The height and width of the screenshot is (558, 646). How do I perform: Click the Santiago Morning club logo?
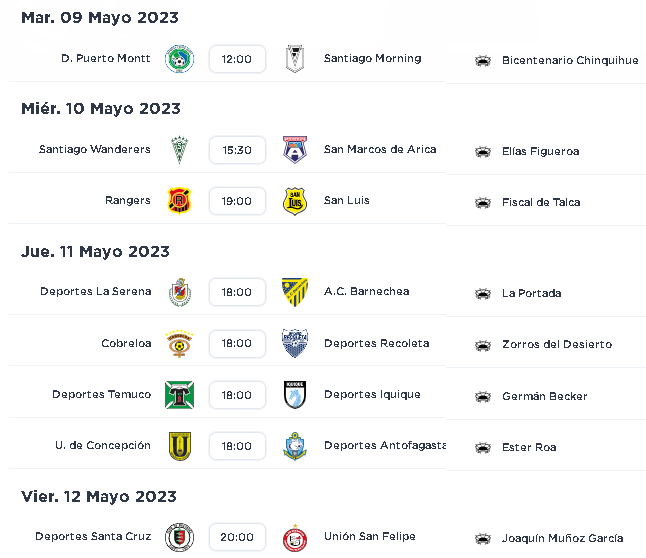coord(295,59)
